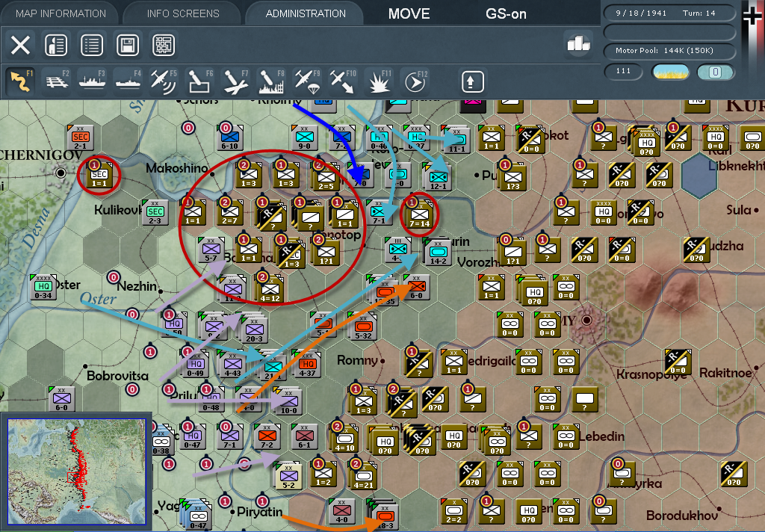The width and height of the screenshot is (765, 532).
Task: Select the purple 10-0 infantry counter
Action: (x=289, y=402)
